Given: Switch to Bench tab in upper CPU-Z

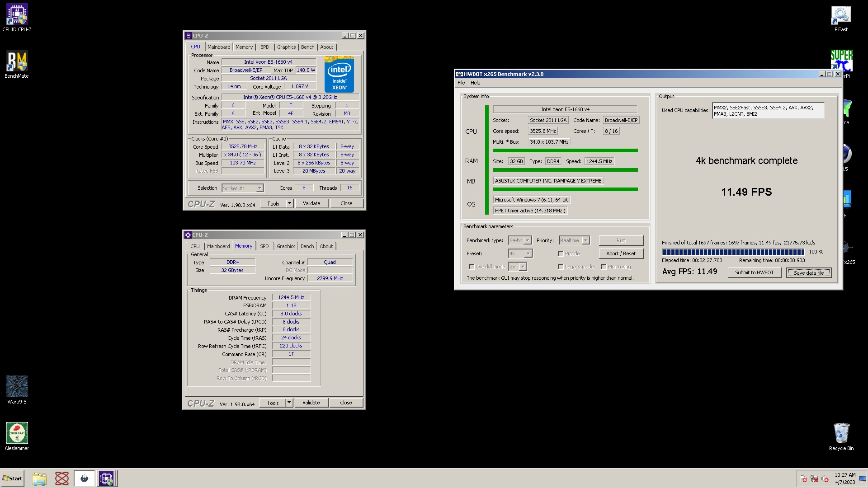Looking at the screenshot, I should coord(308,47).
